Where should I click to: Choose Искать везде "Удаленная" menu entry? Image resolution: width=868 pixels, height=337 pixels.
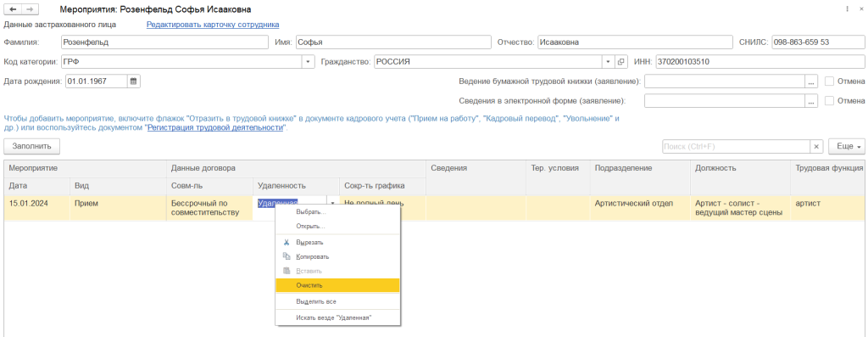pyautogui.click(x=337, y=317)
